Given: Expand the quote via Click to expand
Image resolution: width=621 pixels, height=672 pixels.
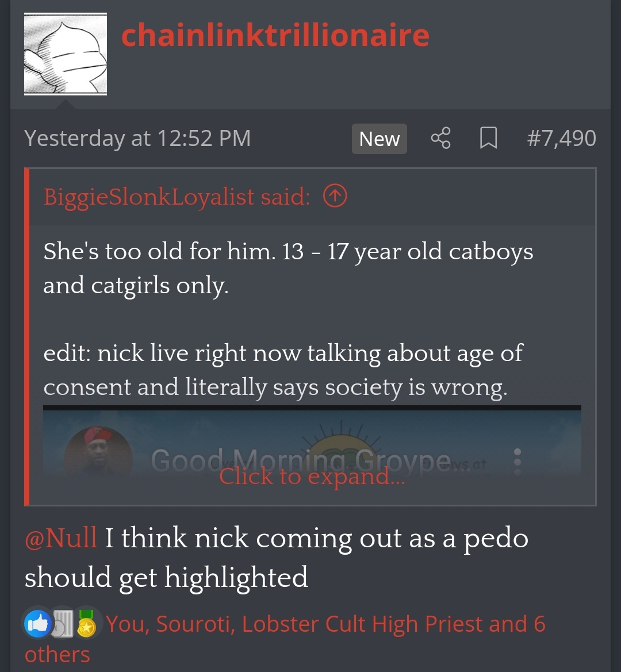Looking at the screenshot, I should [312, 476].
